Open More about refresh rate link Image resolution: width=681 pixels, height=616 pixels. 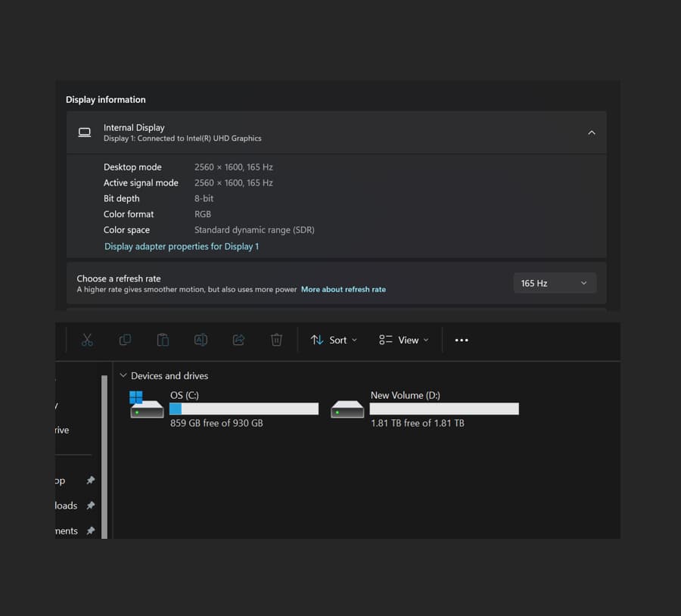tap(344, 289)
